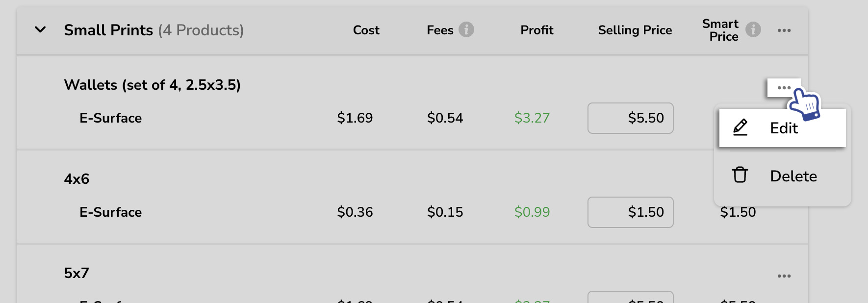Viewport: 868px width, 303px height.
Task: Click the 4x6 selling price field showing $1.50
Action: pyautogui.click(x=630, y=212)
